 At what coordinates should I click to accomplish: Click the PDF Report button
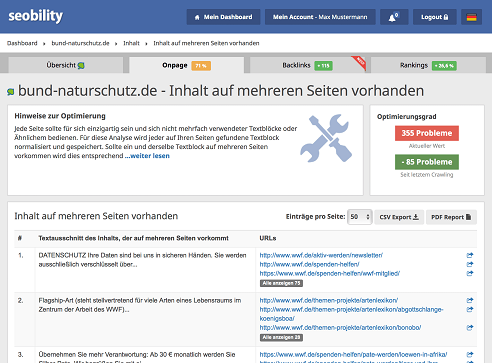click(x=451, y=217)
